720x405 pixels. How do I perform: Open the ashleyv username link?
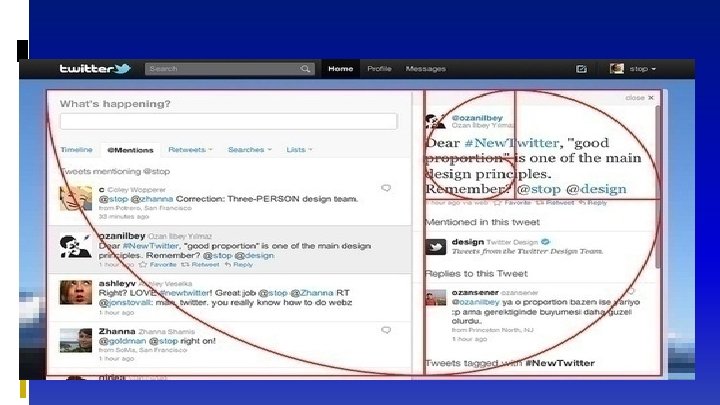[x=117, y=283]
